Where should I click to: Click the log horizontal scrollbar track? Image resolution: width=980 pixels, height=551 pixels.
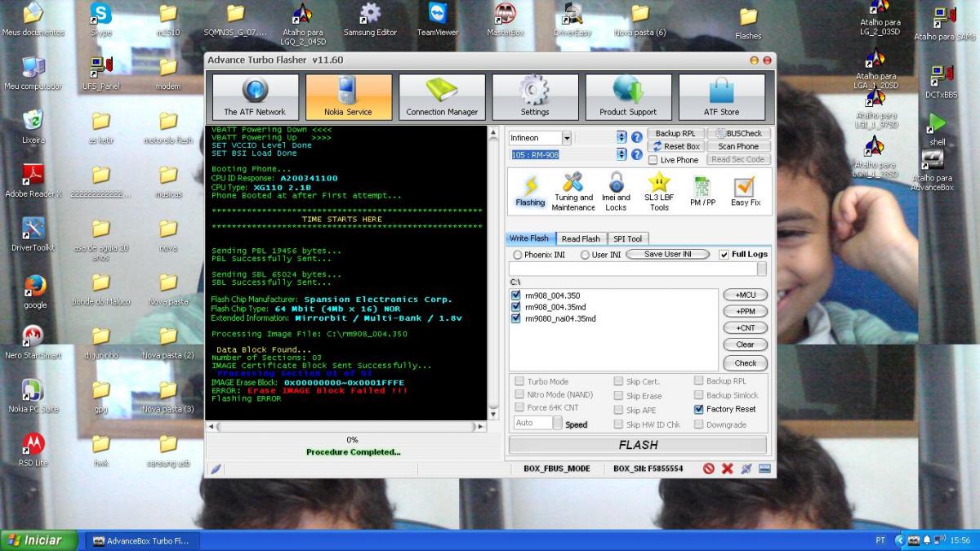coord(348,426)
